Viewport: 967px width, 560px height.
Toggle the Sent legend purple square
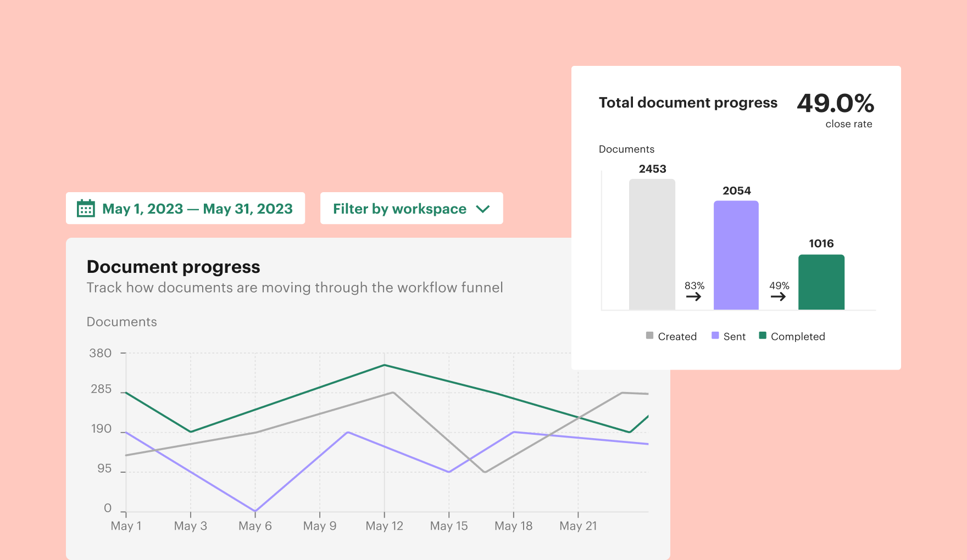715,335
